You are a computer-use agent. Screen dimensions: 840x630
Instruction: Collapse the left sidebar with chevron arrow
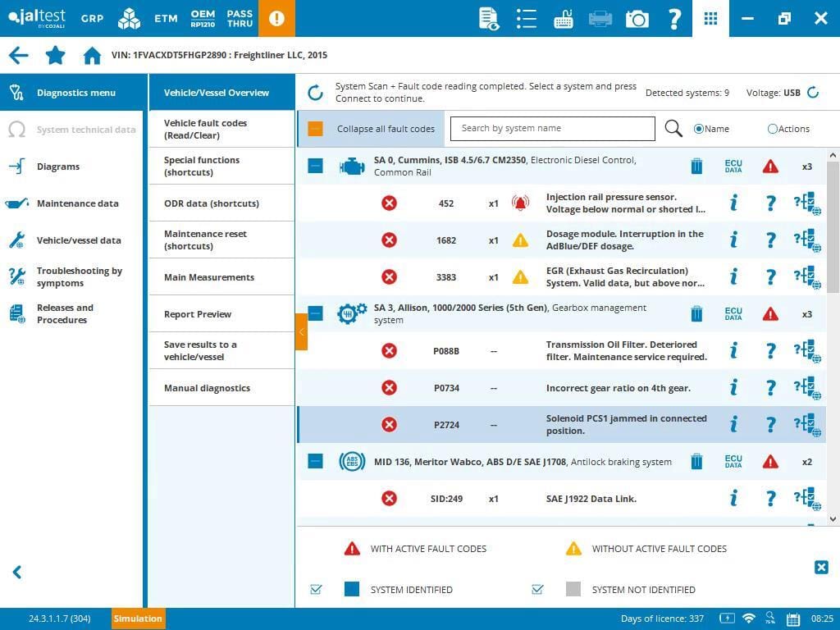pyautogui.click(x=17, y=573)
